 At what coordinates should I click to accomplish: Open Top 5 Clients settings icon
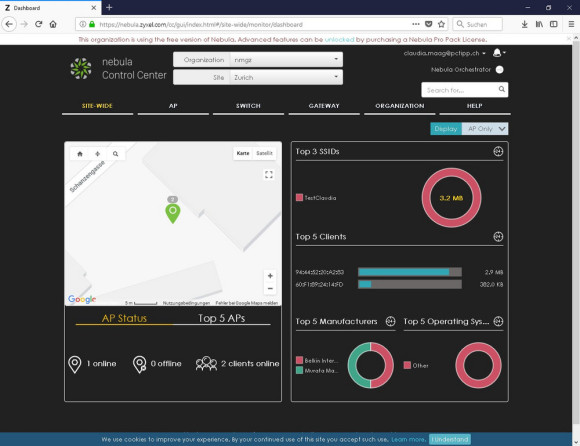[498, 236]
